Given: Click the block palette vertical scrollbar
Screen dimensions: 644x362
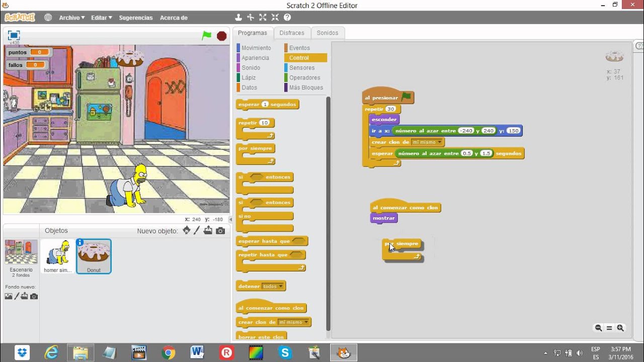Looking at the screenshot, I should [x=328, y=213].
